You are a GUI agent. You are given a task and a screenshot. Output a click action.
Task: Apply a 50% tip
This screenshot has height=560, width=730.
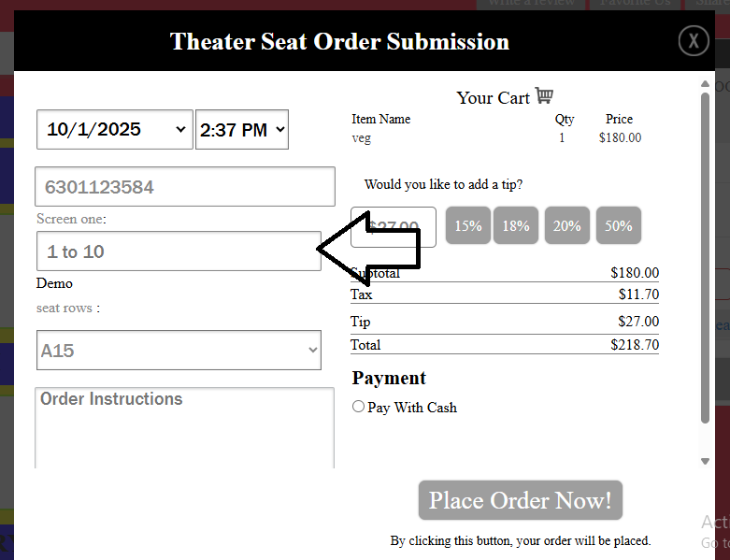pos(618,225)
